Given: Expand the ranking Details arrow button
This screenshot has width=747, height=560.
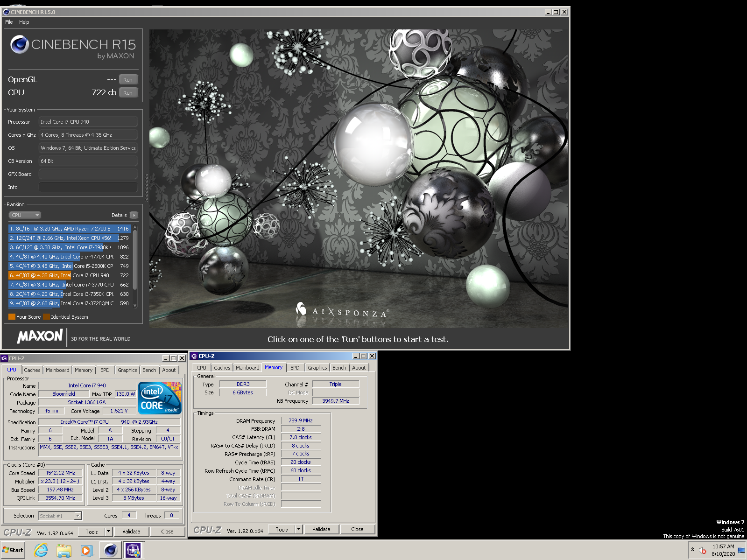Looking at the screenshot, I should 134,215.
